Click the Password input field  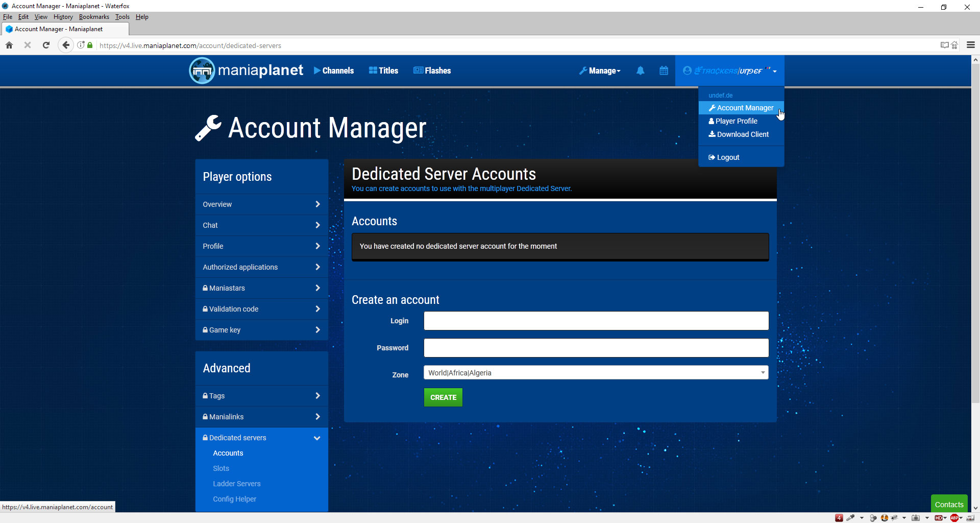click(596, 348)
